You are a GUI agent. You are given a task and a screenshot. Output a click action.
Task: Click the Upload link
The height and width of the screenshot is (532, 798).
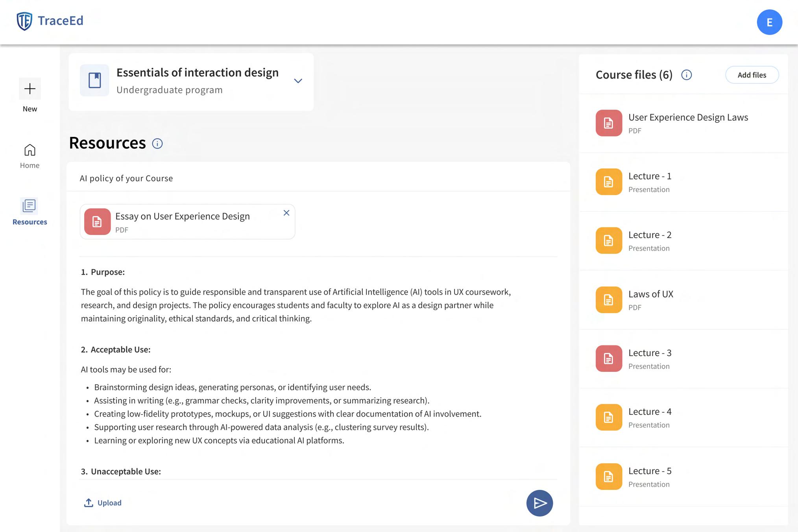coord(103,503)
